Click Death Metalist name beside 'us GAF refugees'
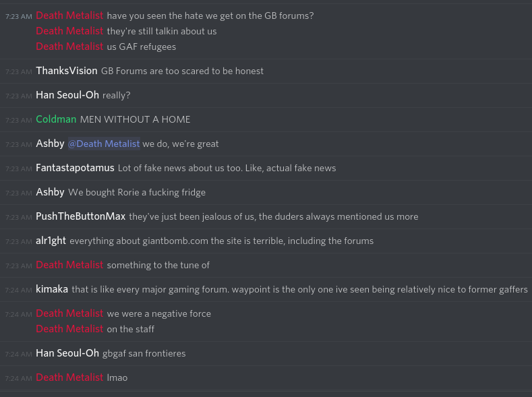This screenshot has width=532, height=397. pos(69,47)
